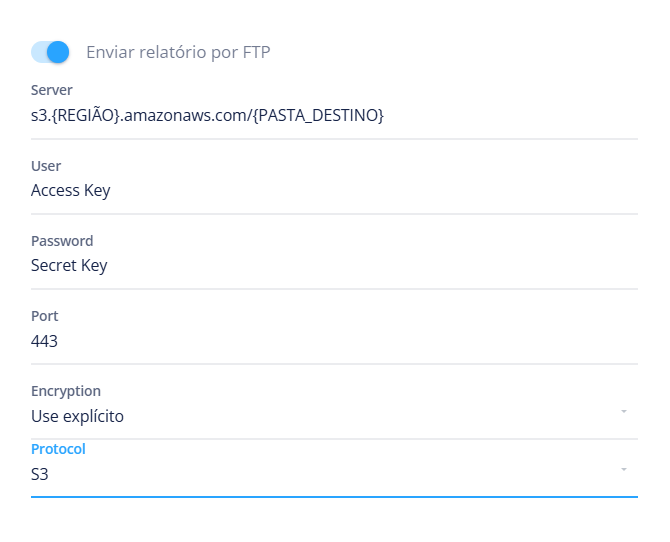Click the Enviar relatório por FTP label
The image size is (670, 542).
pos(178,52)
